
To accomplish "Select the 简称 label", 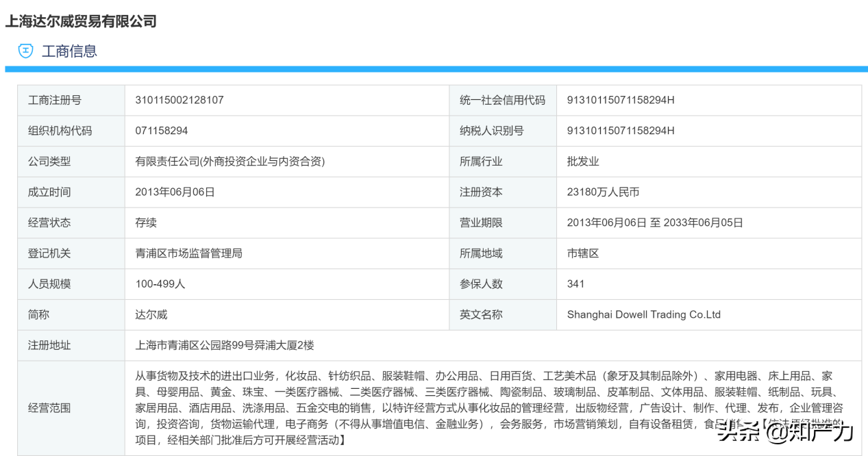I will pos(39,315).
